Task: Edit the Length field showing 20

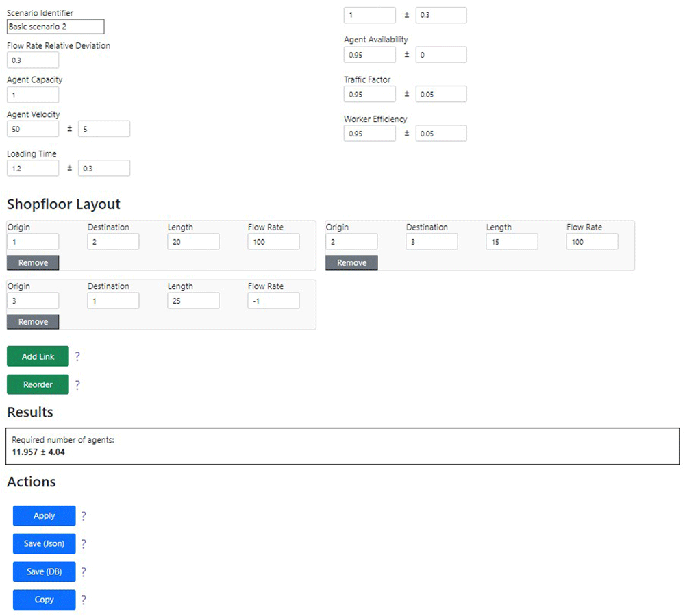Action: 194,242
